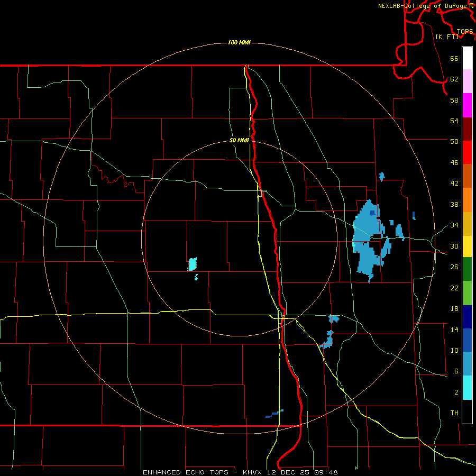
Task: Click the 22 value on the legend
Action: 454,288
